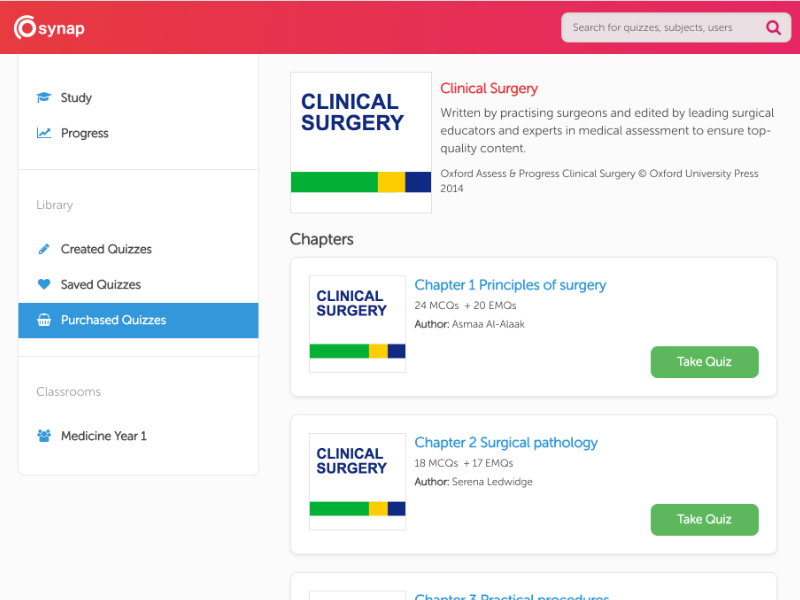Open Chapter 2 Surgical pathology link

click(x=506, y=443)
